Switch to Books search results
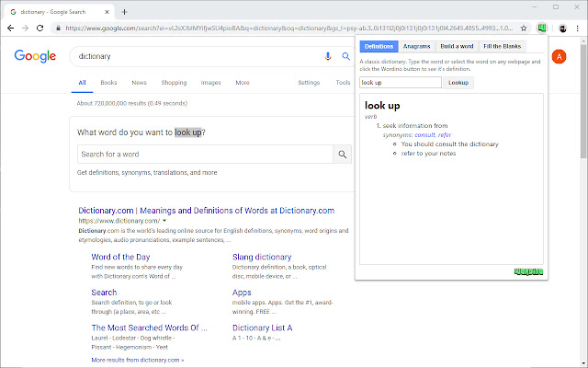Viewport: 588px width, 368px height. (x=108, y=83)
